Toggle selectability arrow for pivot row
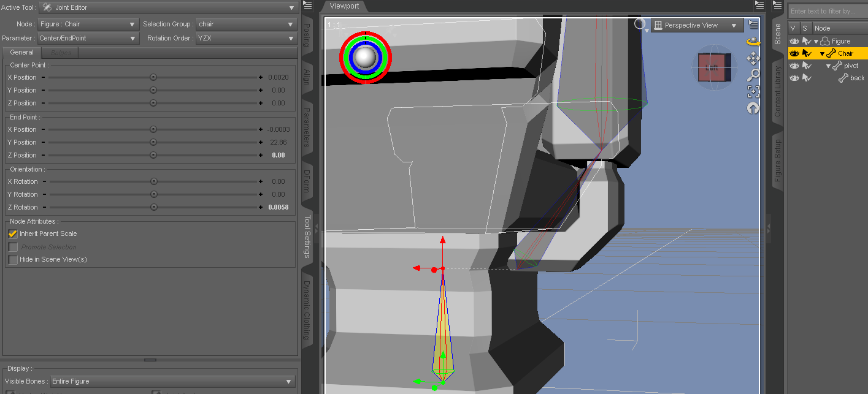The height and width of the screenshot is (394, 868). 807,66
